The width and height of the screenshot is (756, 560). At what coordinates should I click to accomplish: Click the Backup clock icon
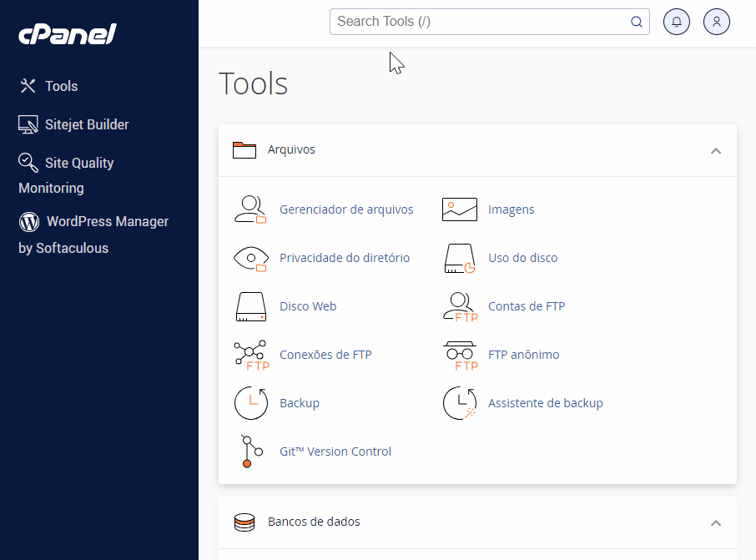pos(250,403)
